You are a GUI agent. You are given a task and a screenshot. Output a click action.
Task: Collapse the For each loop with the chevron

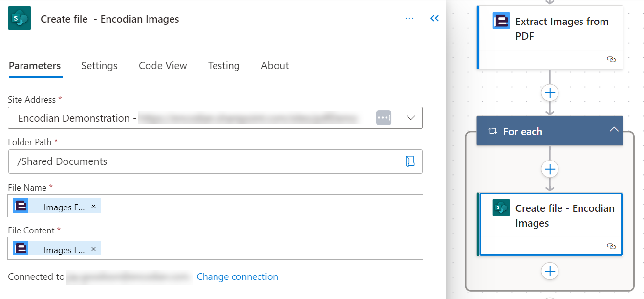614,130
